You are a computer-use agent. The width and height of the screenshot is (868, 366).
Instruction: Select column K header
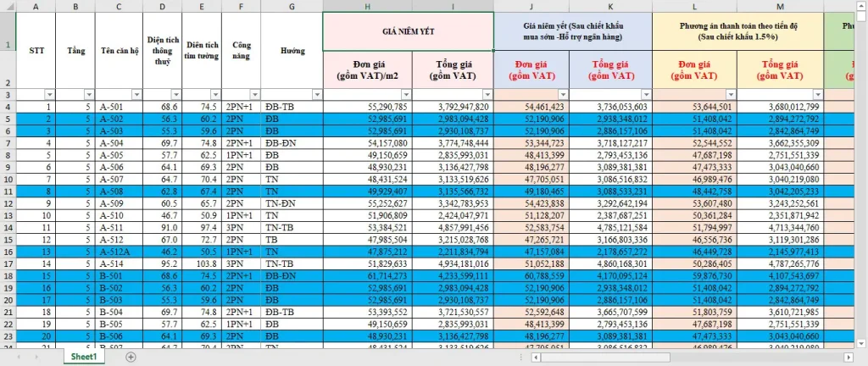coord(610,6)
